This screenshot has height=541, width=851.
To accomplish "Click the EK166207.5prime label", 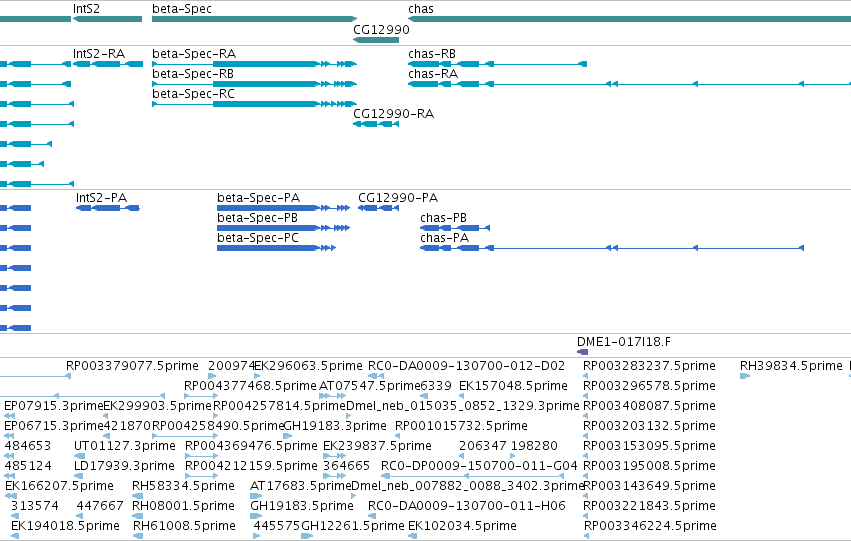I will click(x=59, y=486).
